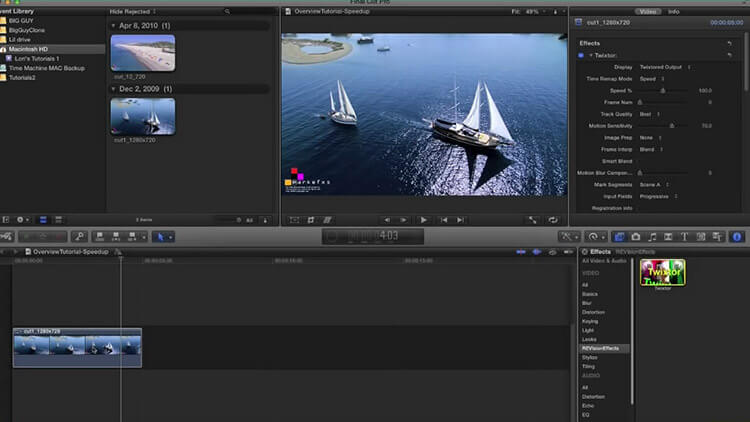Open the Themes browser
Viewport: 750px width, 422px height.
click(x=717, y=236)
